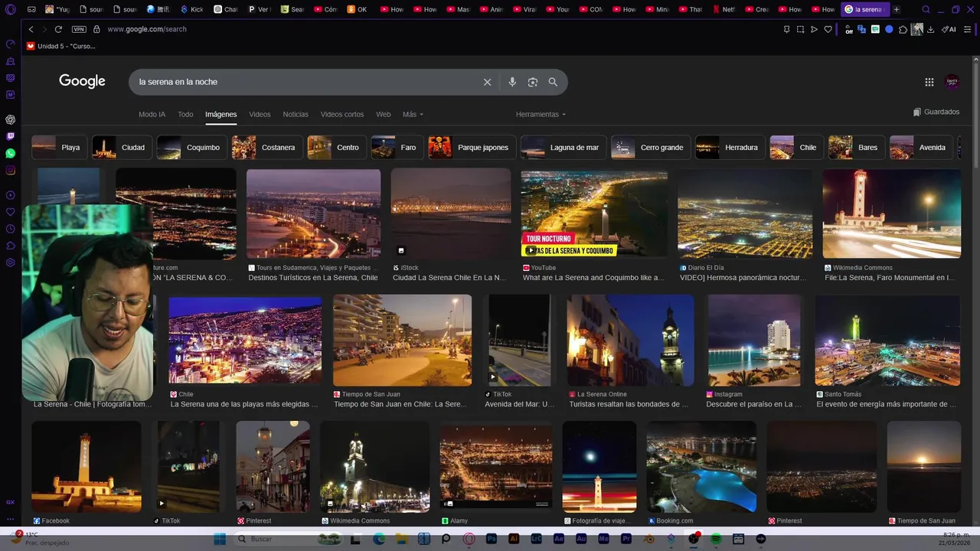This screenshot has height=551, width=980.
Task: Open WhatsApp in the Opera sidebar
Action: click(10, 153)
